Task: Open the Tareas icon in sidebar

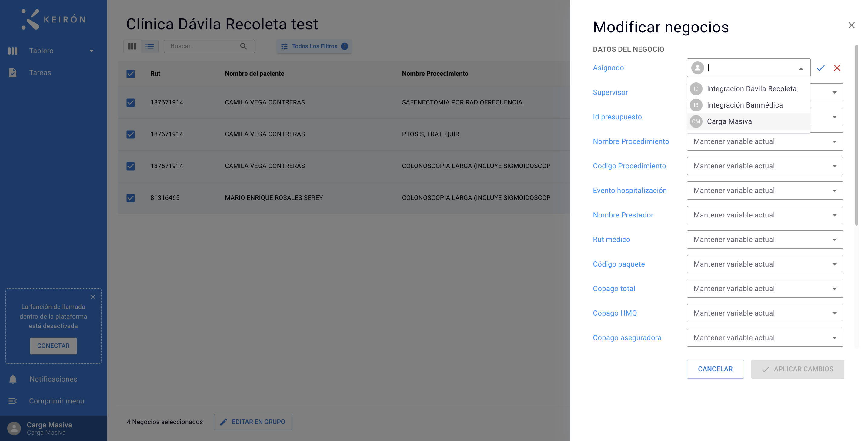Action: coord(12,72)
